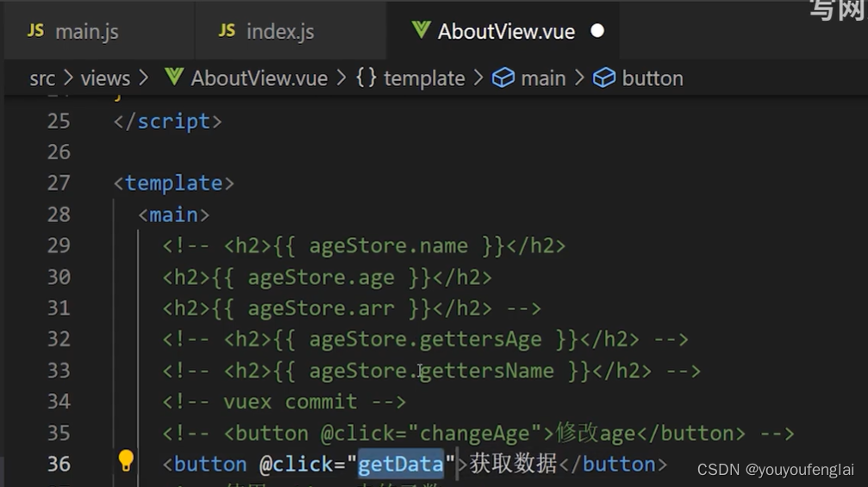Click the 修改age text on line 35

(596, 433)
